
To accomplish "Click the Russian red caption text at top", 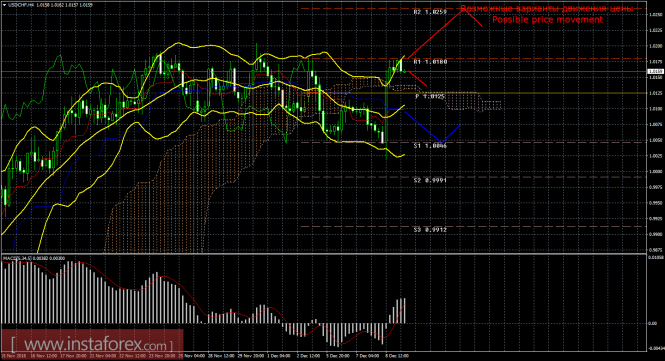I will click(x=547, y=8).
